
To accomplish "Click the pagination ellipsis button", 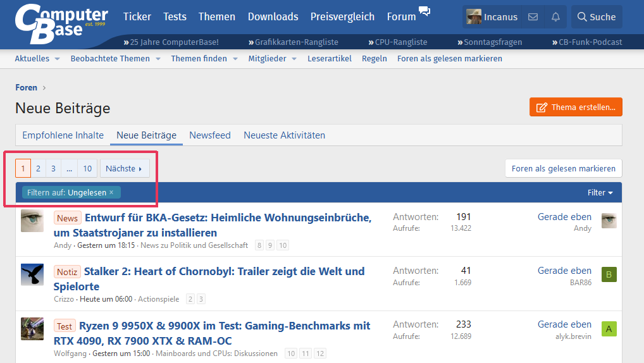I will [x=69, y=168].
